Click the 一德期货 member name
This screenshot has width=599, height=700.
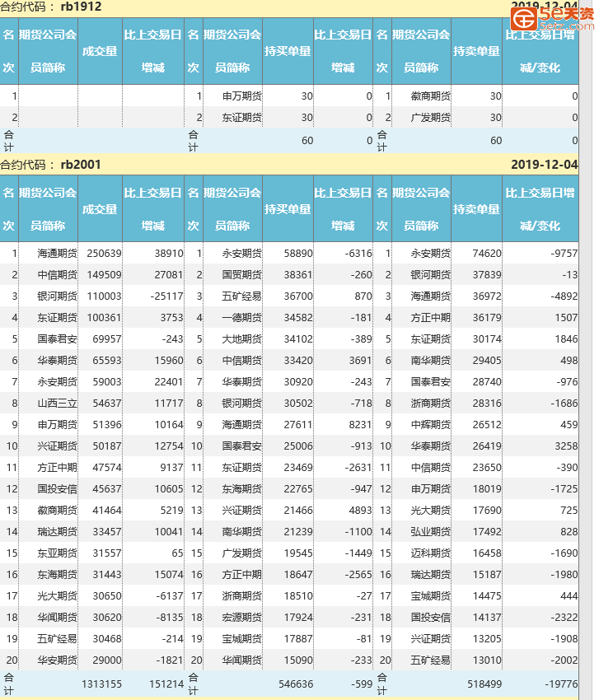click(242, 318)
